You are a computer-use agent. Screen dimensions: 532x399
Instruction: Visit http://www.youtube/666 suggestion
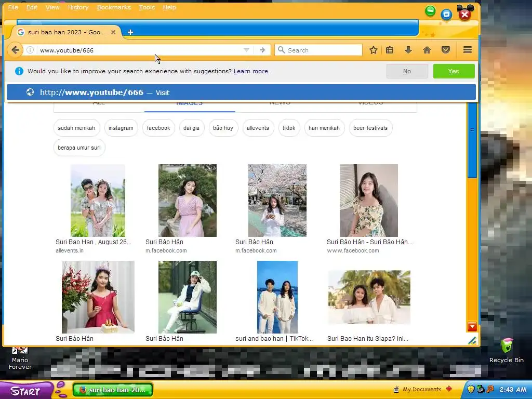click(241, 92)
